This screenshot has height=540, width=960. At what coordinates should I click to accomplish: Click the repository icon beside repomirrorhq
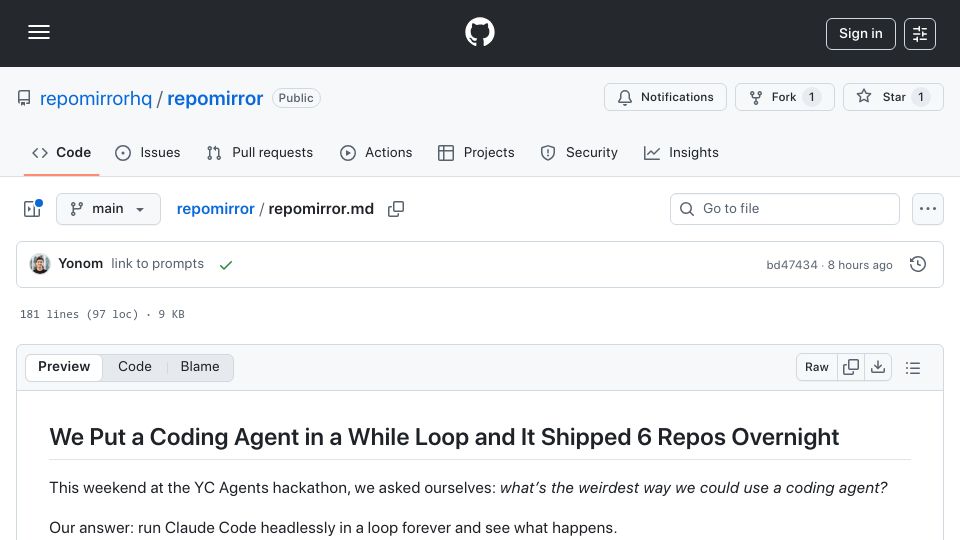click(24, 98)
